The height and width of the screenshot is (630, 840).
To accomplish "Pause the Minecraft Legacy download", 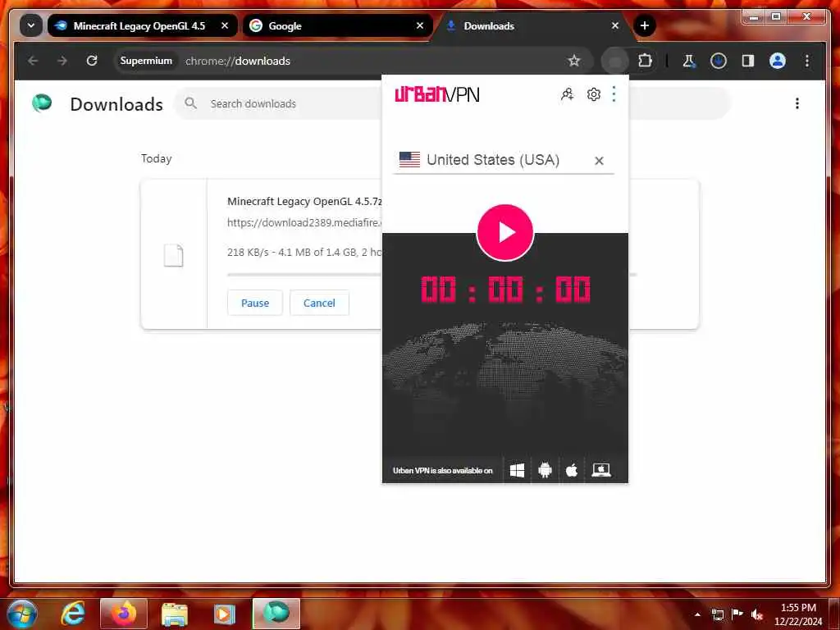I will [254, 303].
